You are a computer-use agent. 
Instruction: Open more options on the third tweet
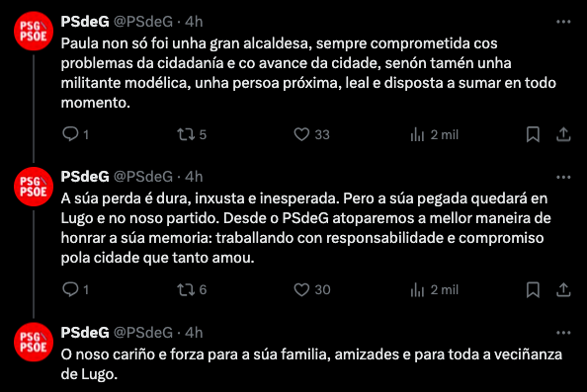click(563, 333)
